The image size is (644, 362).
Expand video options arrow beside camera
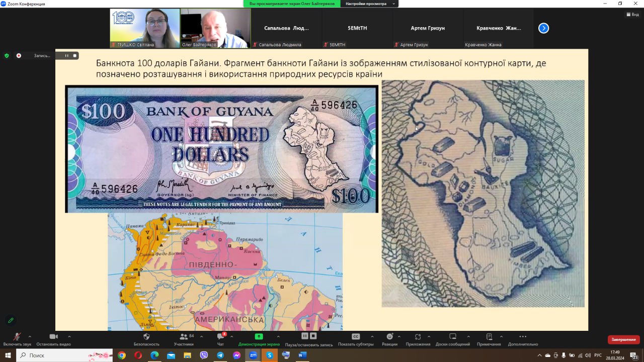click(69, 336)
